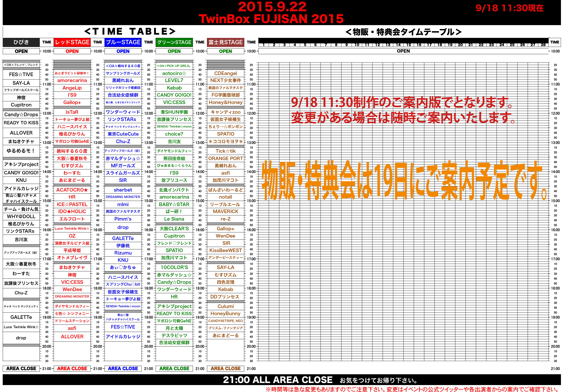This screenshot has width=567, height=392.
Task: Click 'Pimm's' on the blue stage
Action: tap(123, 219)
